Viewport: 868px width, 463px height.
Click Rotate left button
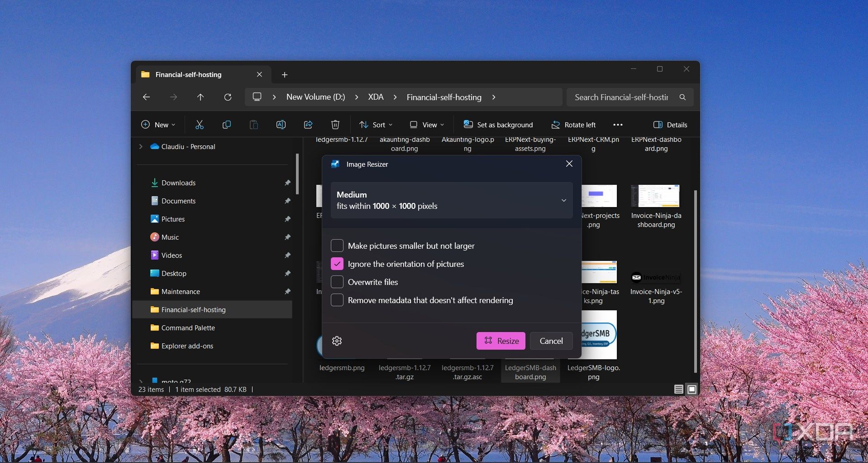[x=573, y=125]
